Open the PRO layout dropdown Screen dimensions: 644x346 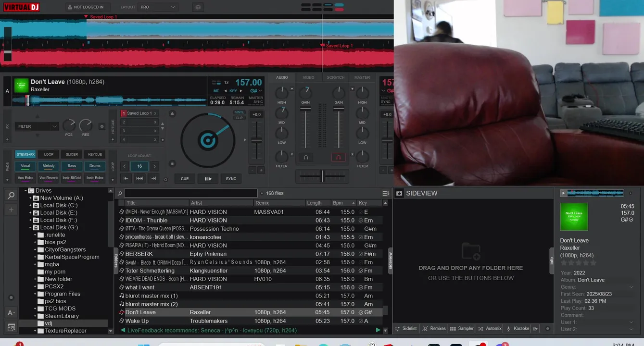click(158, 7)
